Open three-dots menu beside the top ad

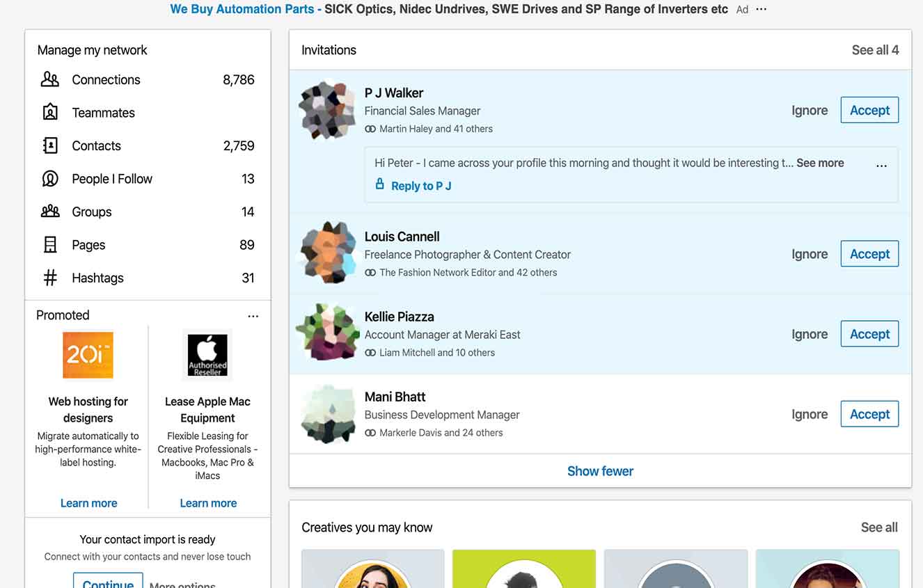click(761, 10)
